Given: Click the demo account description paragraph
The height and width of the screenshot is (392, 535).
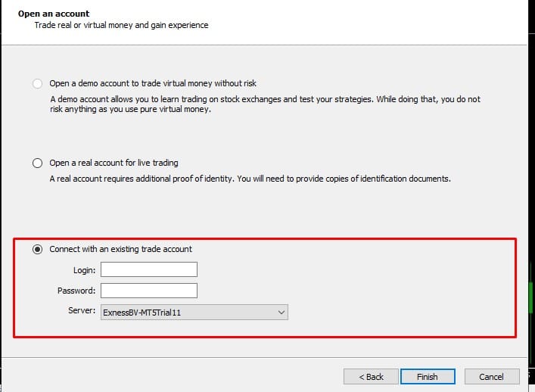Looking at the screenshot, I should tap(265, 104).
